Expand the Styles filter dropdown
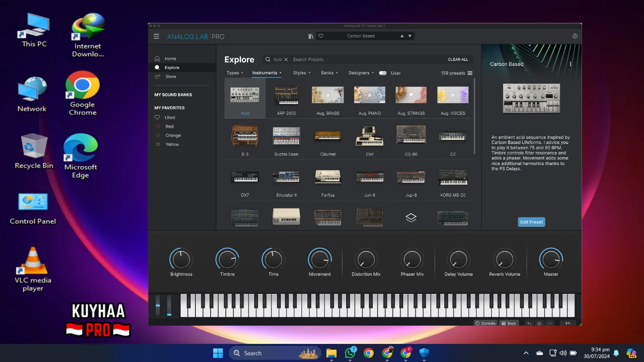Image resolution: width=644 pixels, height=362 pixels. (x=302, y=73)
